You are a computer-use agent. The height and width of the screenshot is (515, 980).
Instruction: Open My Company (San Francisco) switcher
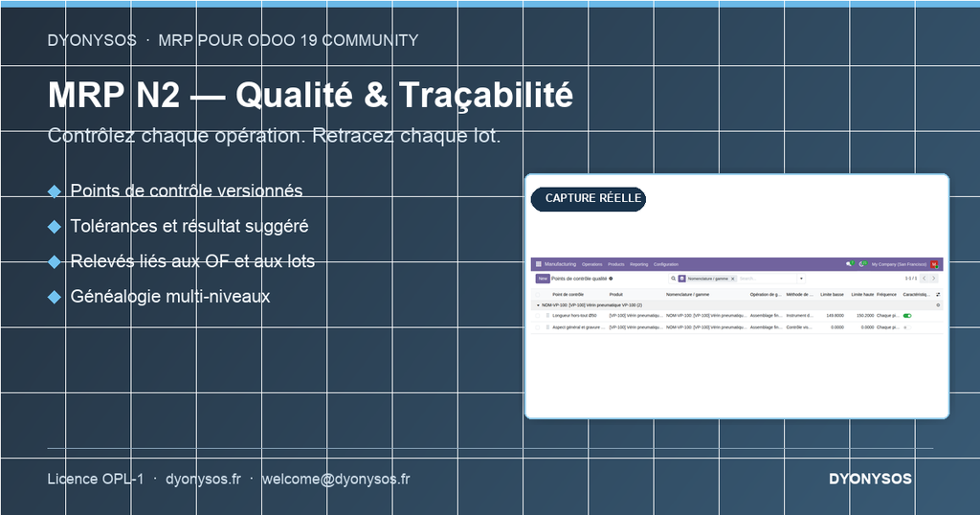point(899,264)
